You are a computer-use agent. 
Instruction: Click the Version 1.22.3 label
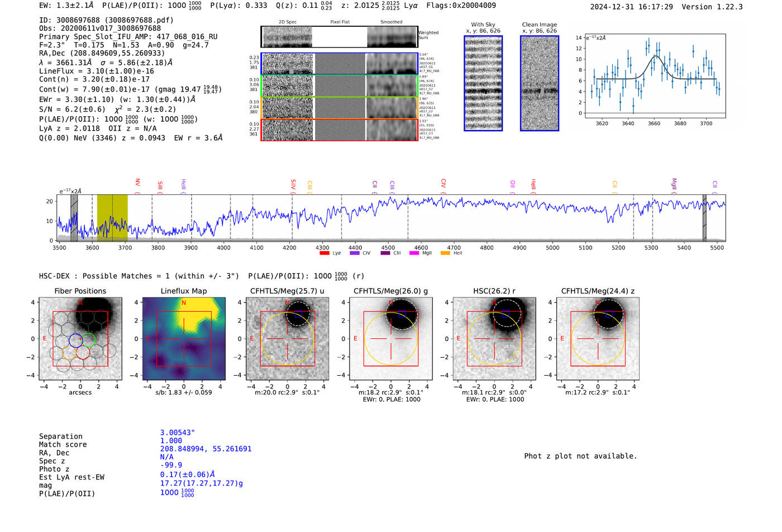pyautogui.click(x=712, y=7)
